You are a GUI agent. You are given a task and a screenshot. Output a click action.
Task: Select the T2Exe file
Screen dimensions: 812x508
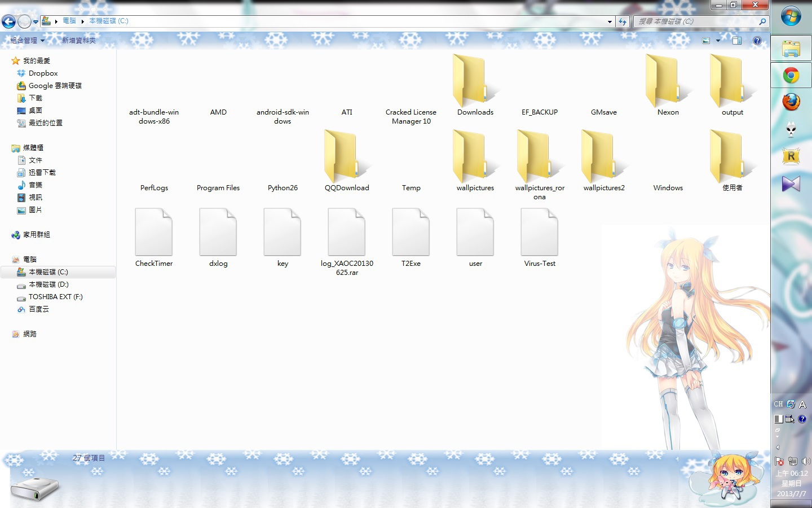[x=411, y=237]
